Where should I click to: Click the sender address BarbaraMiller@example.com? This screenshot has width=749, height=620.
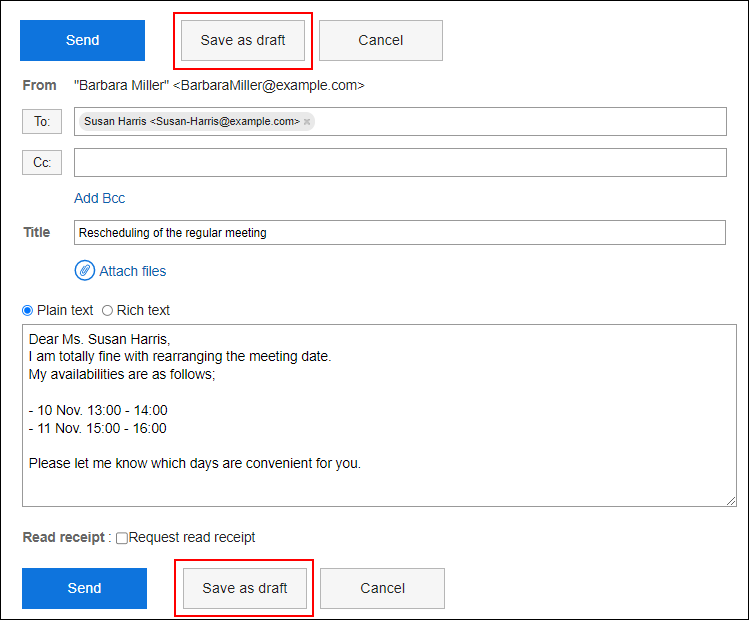[x=269, y=85]
